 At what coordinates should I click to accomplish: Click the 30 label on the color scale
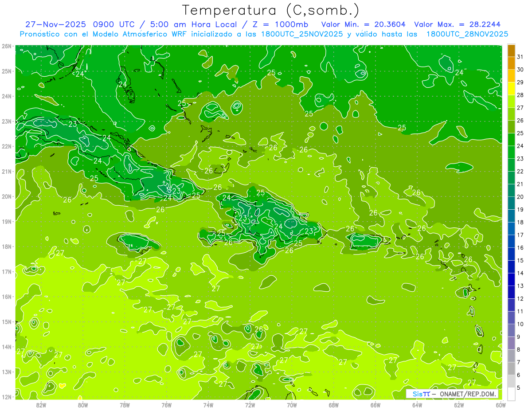click(520, 70)
